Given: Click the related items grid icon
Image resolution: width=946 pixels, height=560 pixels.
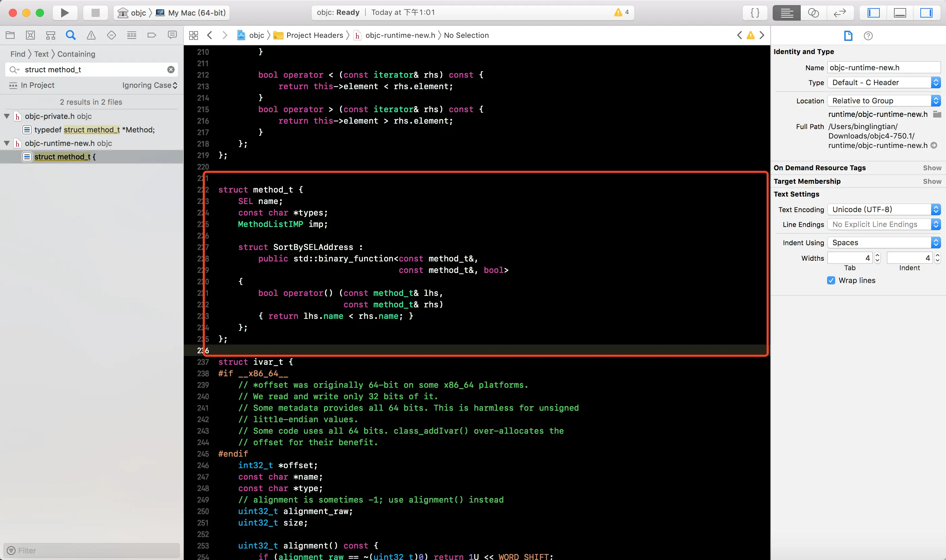Looking at the screenshot, I should click(x=193, y=35).
